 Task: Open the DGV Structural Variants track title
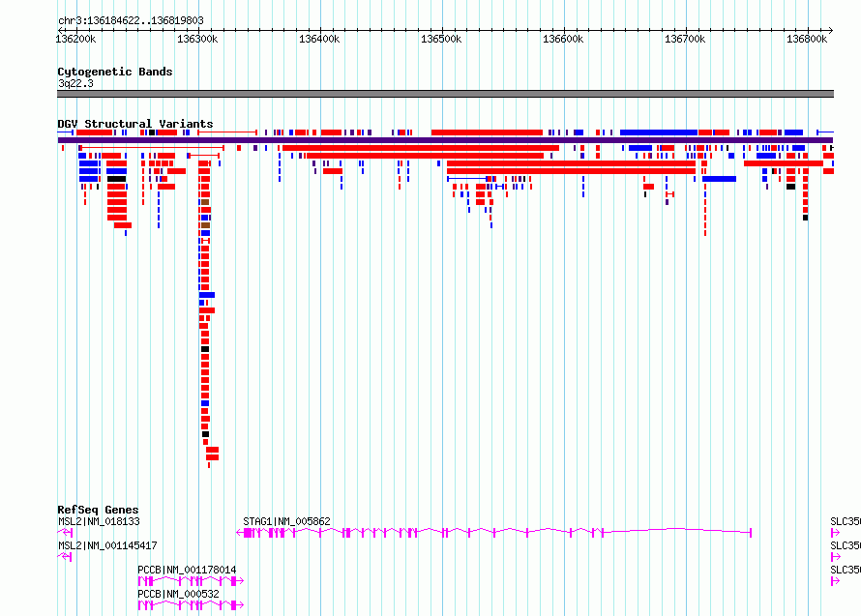tap(135, 124)
